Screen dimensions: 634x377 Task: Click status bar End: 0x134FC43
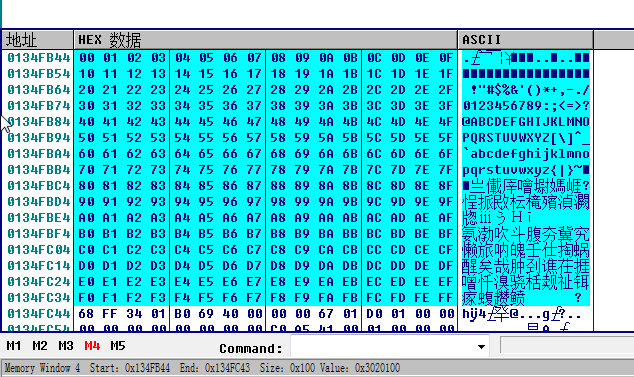(215, 368)
